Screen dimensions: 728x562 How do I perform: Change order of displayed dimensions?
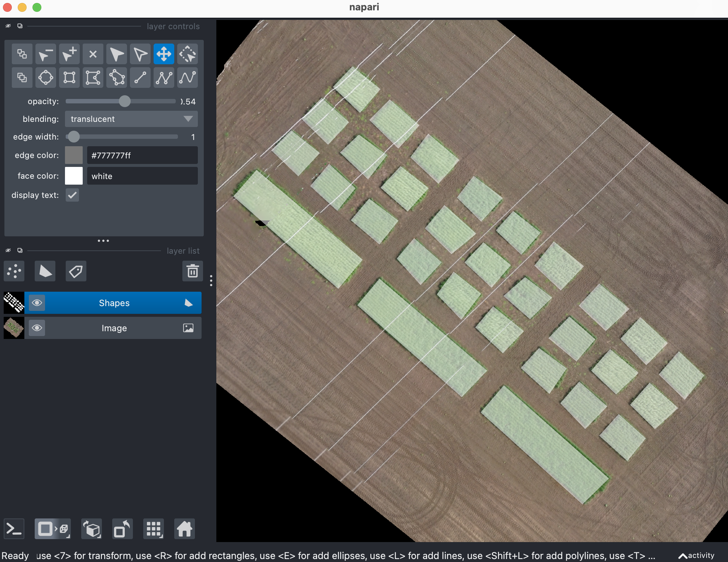point(92,529)
